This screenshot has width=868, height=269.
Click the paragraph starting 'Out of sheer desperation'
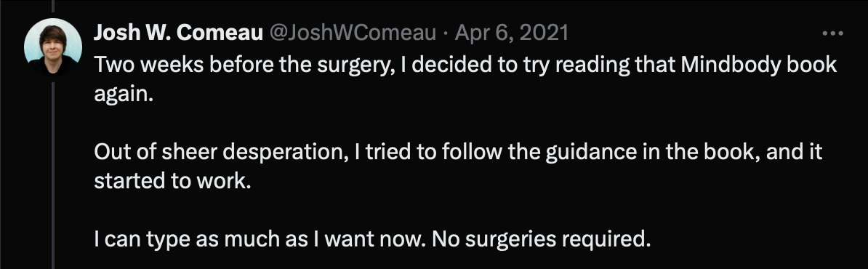tap(458, 166)
